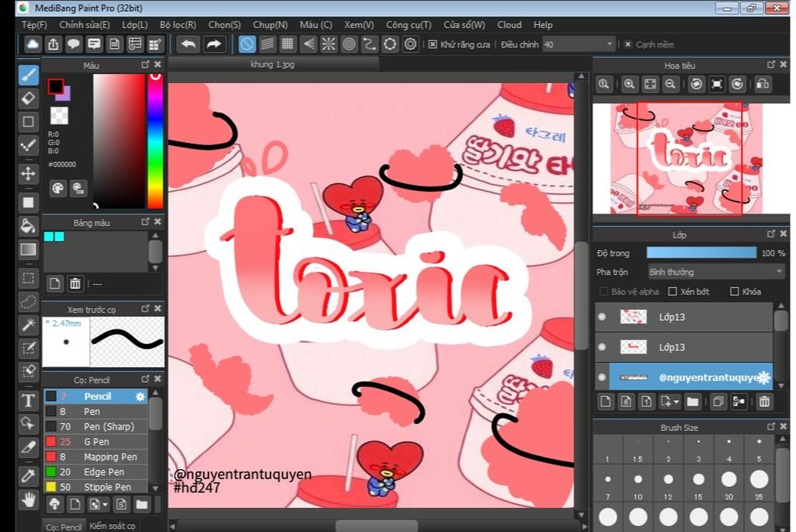Detach the Màu color panel
Viewport: 796px width, 532px height.
click(x=145, y=65)
